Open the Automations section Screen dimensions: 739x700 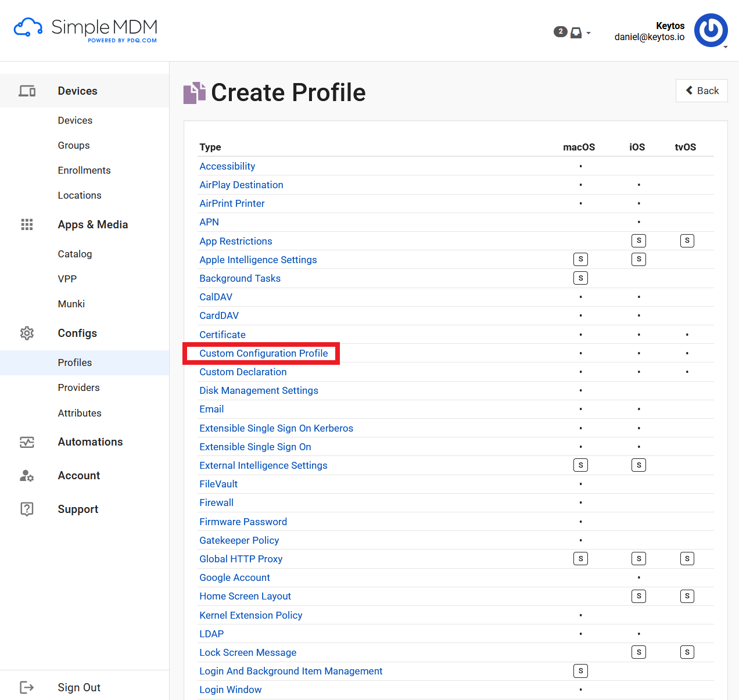tap(90, 442)
